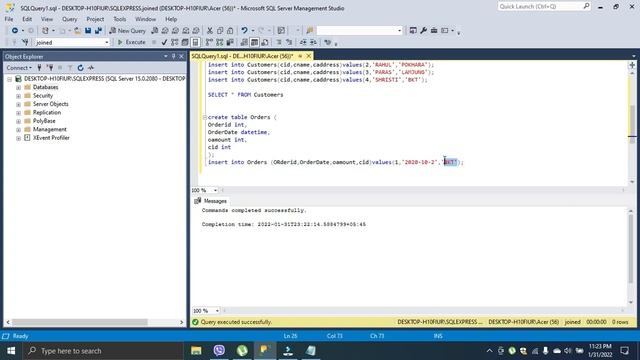Screen dimensions: 640x360
Task: Collapse the DESKTOP-H10FIUR\SQLEXPRESS server node
Action: pos(9,79)
